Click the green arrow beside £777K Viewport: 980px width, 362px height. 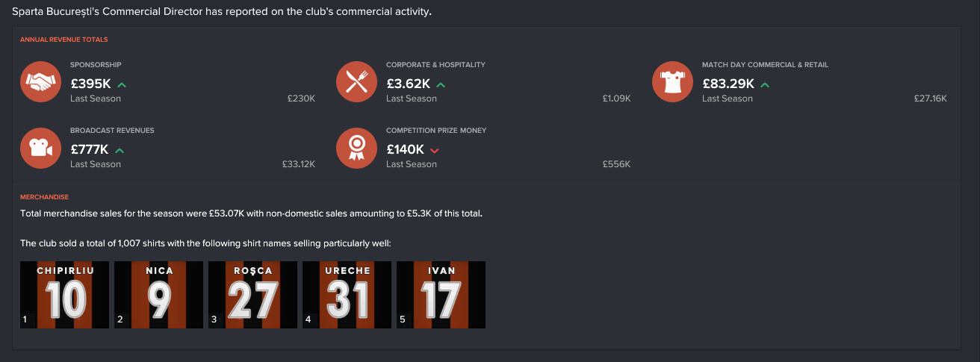tap(120, 151)
